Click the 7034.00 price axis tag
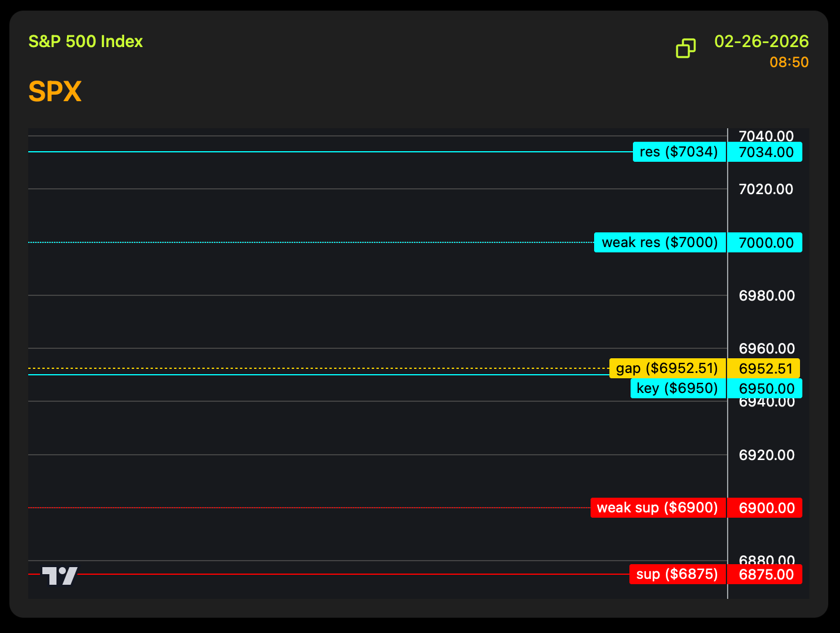The image size is (840, 633). (765, 152)
